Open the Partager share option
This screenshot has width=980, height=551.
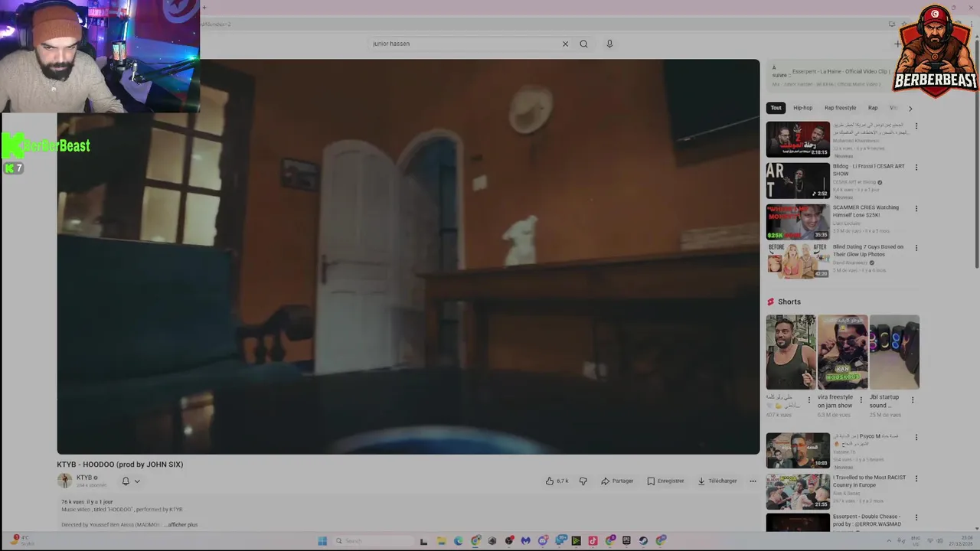tap(617, 481)
